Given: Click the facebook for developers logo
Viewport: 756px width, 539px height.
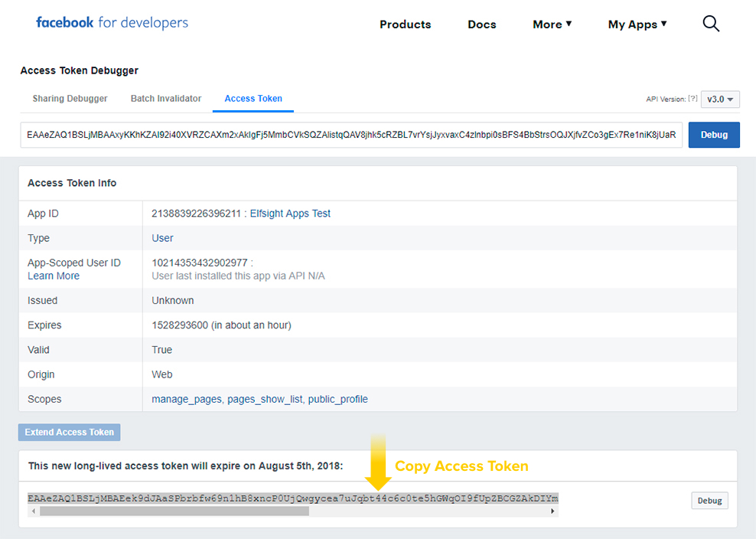Looking at the screenshot, I should 112,22.
